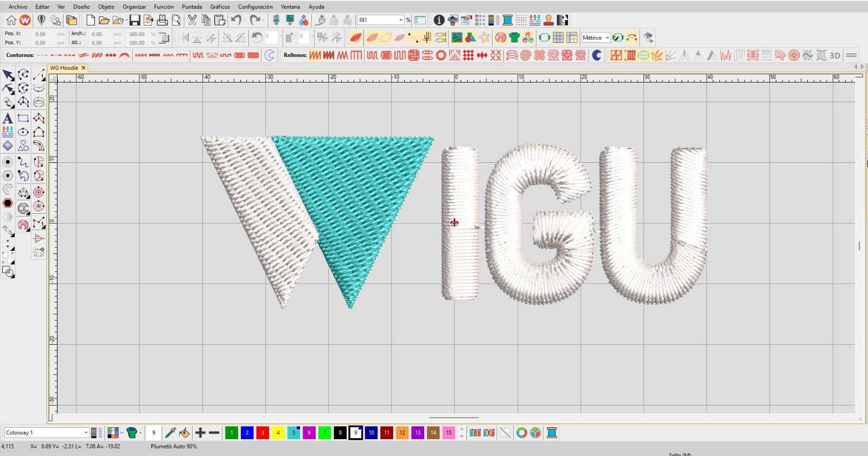Image resolution: width=868 pixels, height=456 pixels.
Task: Click the Save design floppy disk icon
Action: point(135,21)
